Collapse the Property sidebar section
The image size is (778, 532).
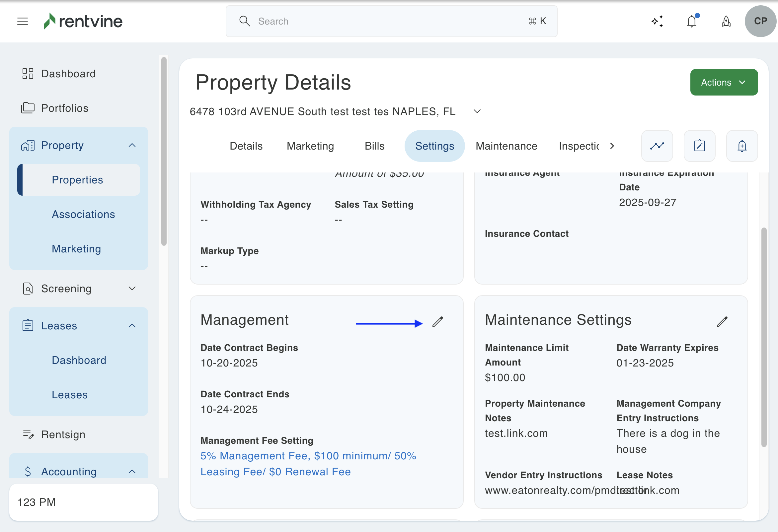132,145
